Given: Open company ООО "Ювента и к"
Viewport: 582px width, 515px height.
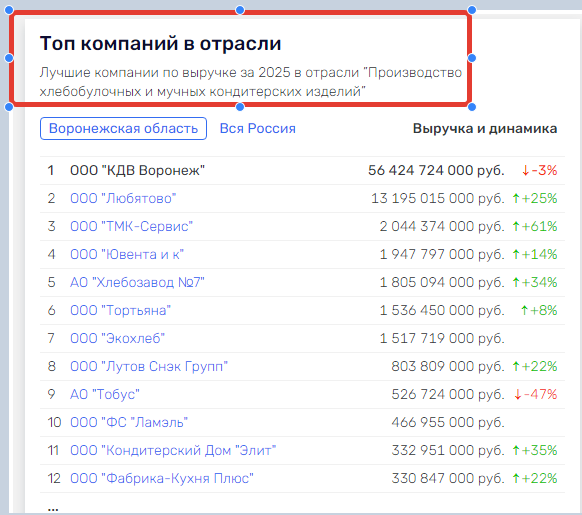Looking at the screenshot, I should [x=127, y=254].
